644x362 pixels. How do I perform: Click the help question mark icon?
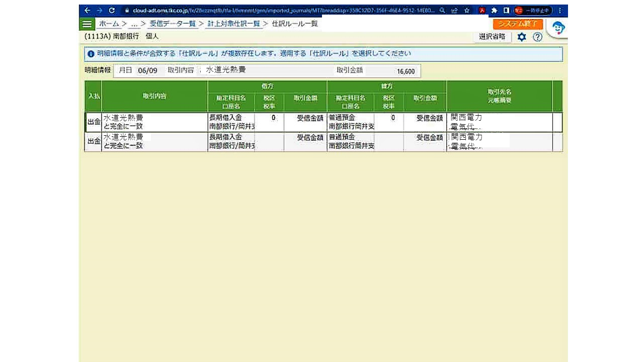(537, 37)
